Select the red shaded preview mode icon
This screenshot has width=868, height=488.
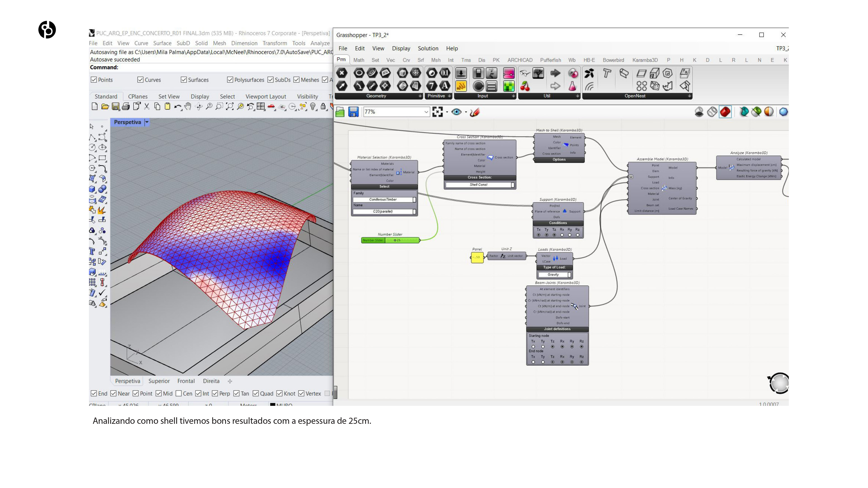[x=725, y=112]
